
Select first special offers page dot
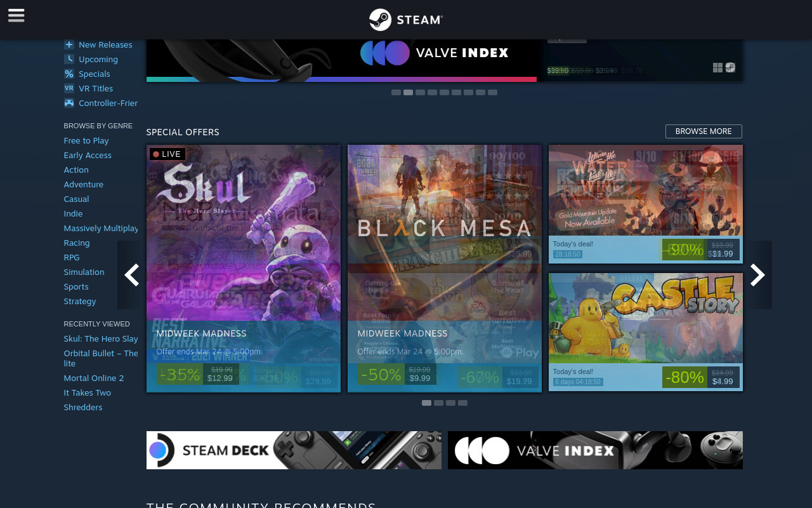click(x=426, y=403)
